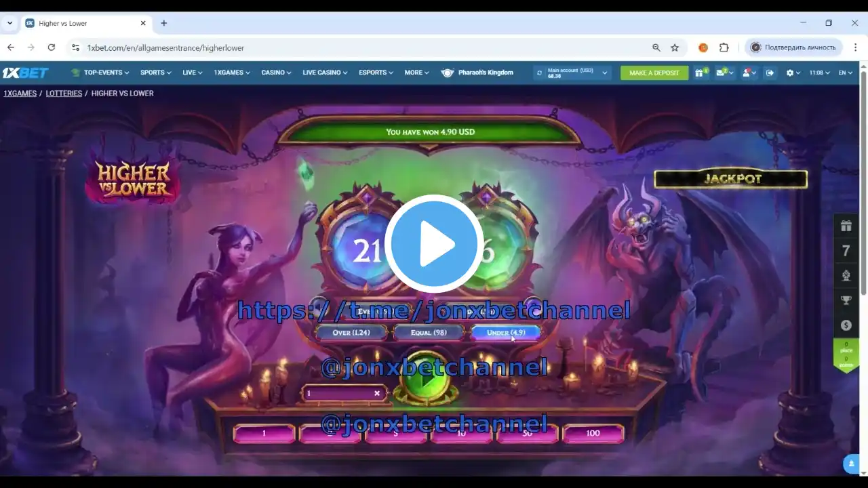Reload the page with the refresh icon
The height and width of the screenshot is (488, 868).
(52, 47)
